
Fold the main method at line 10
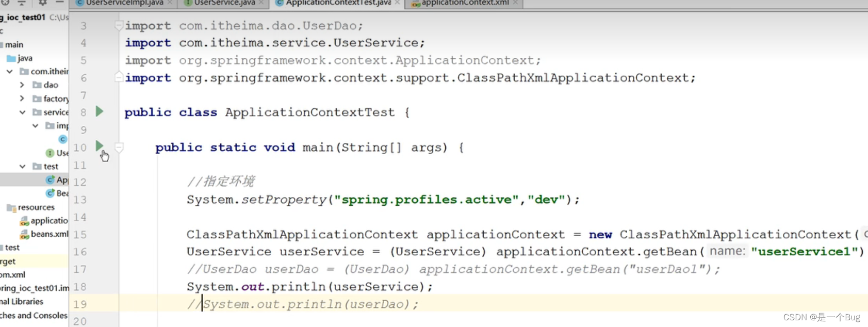coord(119,148)
